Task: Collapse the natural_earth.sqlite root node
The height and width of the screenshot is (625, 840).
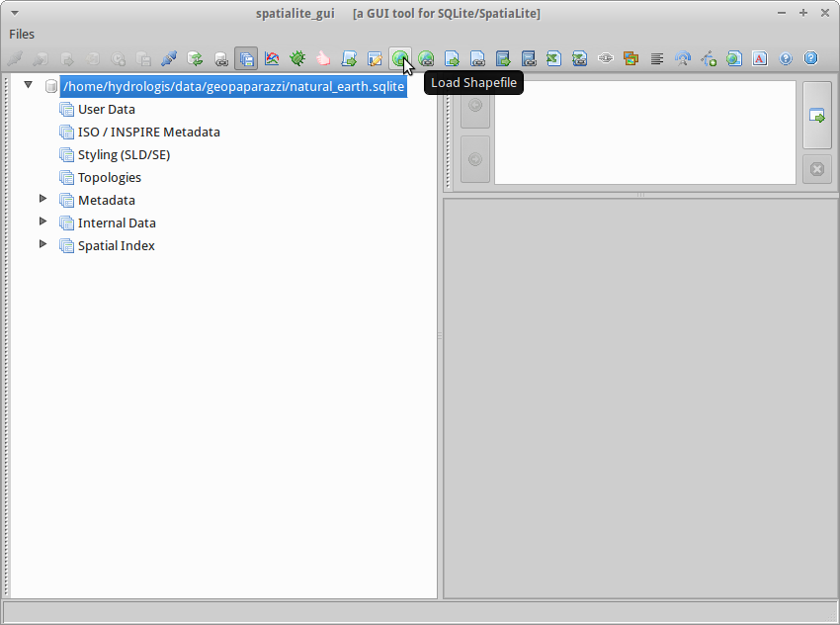Action: (29, 85)
